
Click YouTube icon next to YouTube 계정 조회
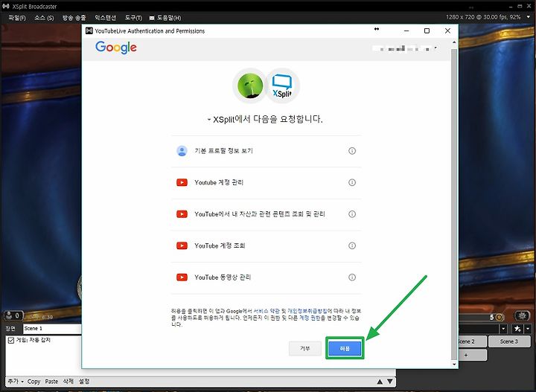(x=182, y=245)
